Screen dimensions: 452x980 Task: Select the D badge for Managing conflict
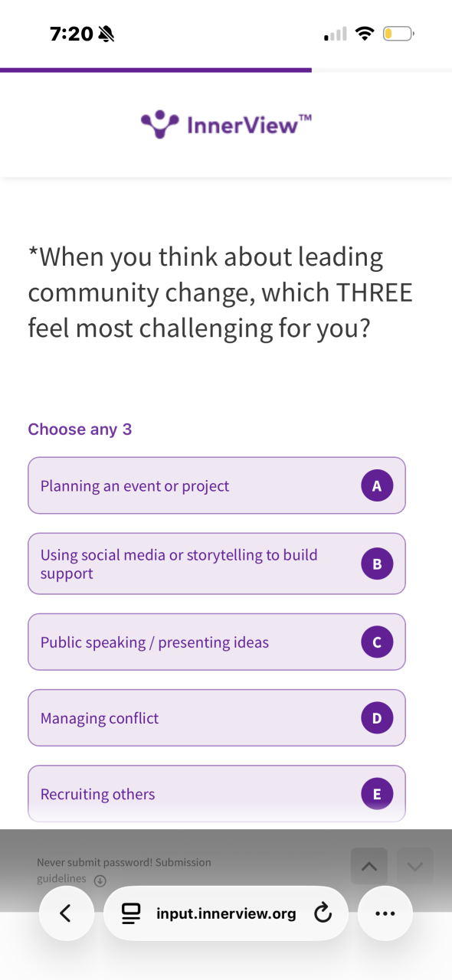pos(377,718)
